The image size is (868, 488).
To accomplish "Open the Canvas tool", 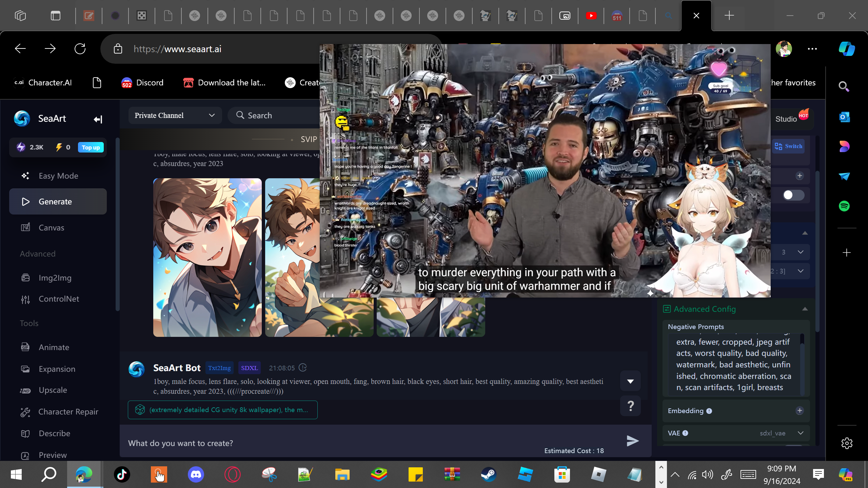I will tap(58, 227).
